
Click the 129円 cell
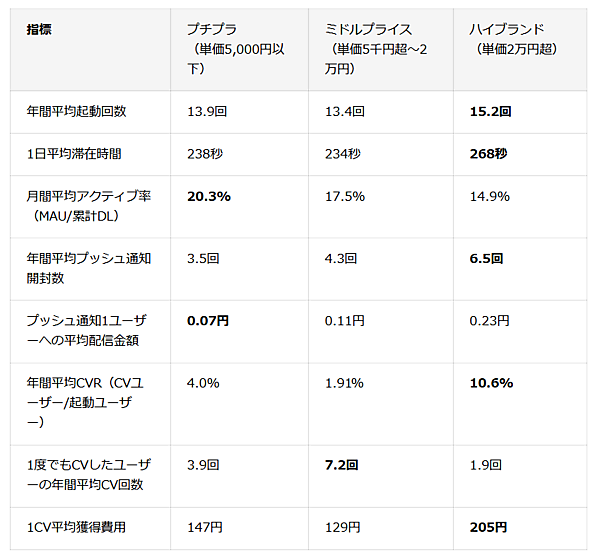click(342, 527)
